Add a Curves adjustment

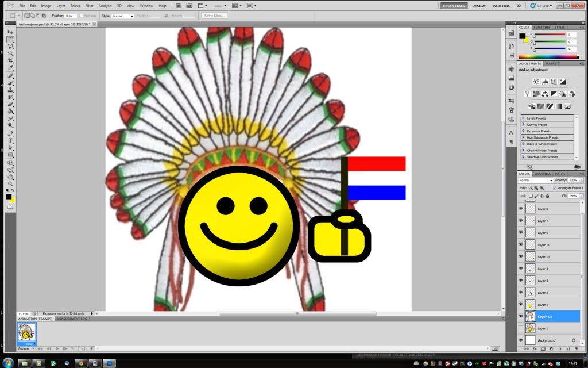[x=554, y=82]
